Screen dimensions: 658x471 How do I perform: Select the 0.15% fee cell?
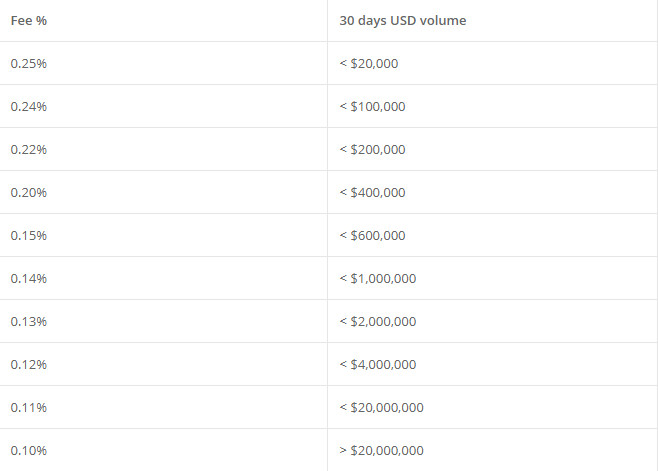pyautogui.click(x=163, y=236)
